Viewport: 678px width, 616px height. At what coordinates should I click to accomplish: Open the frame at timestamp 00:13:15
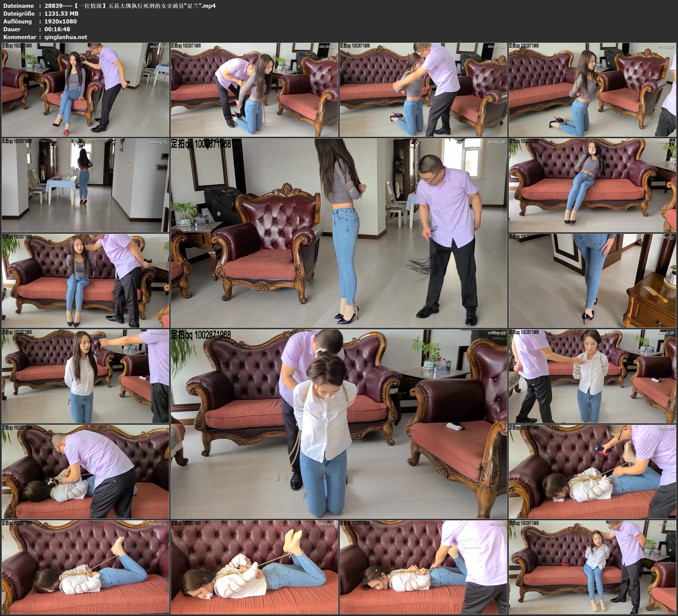click(85, 567)
